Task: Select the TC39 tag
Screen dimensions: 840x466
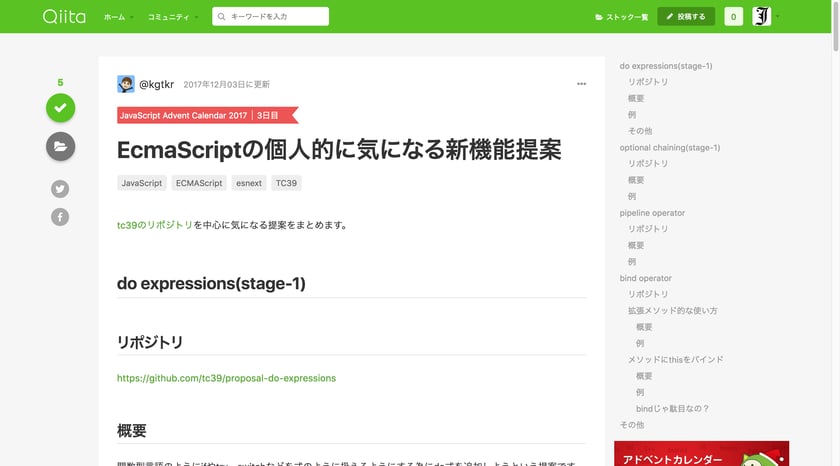Action: tap(286, 183)
